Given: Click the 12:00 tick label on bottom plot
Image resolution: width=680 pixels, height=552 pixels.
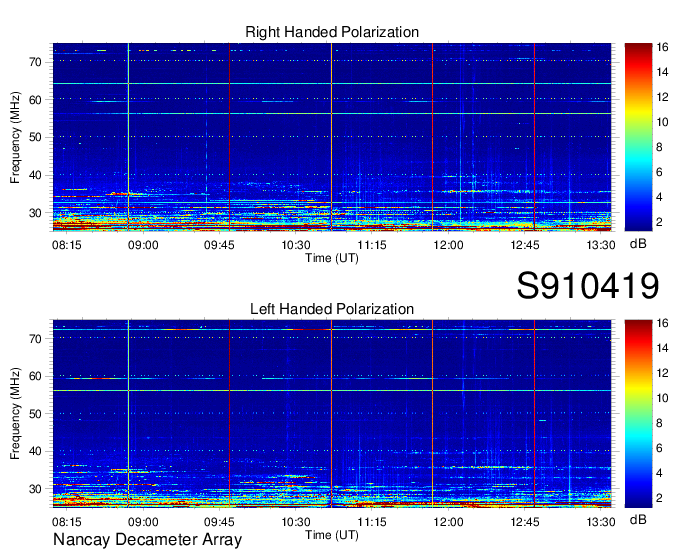Looking at the screenshot, I should (x=448, y=522).
